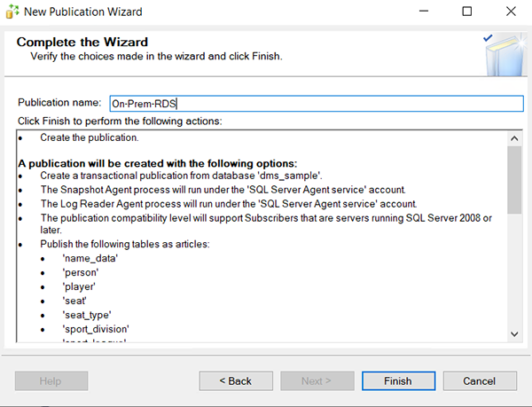Click the vertical scrollbar thumb in summary
Image resolution: width=532 pixels, height=407 pixels.
tap(514, 180)
